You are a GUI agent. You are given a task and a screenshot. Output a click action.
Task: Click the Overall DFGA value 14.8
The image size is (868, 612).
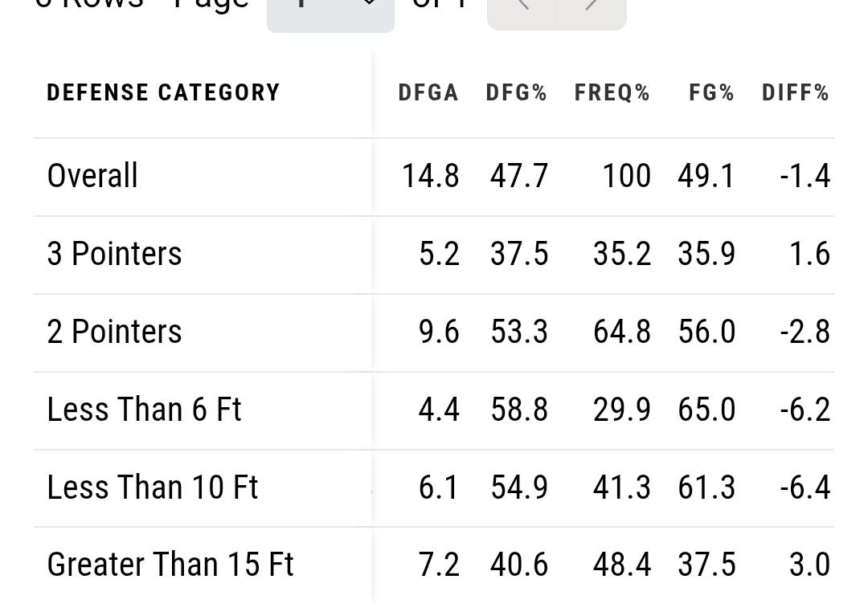(x=431, y=176)
